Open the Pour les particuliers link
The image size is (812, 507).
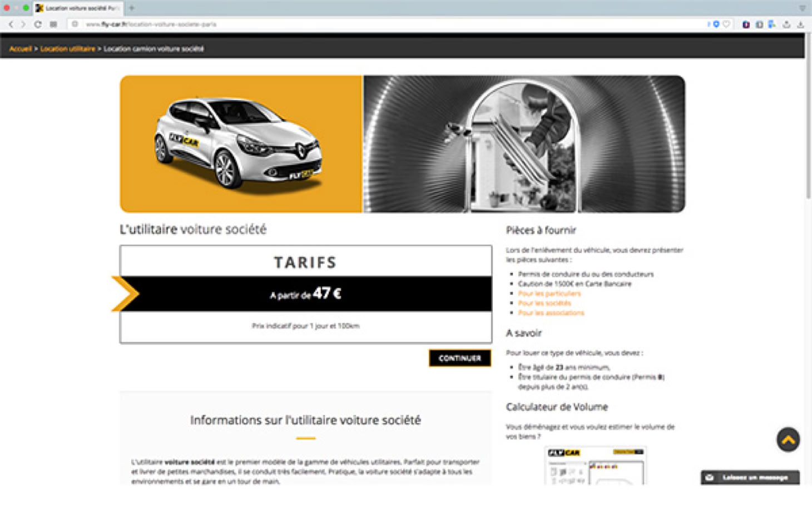pyautogui.click(x=549, y=294)
